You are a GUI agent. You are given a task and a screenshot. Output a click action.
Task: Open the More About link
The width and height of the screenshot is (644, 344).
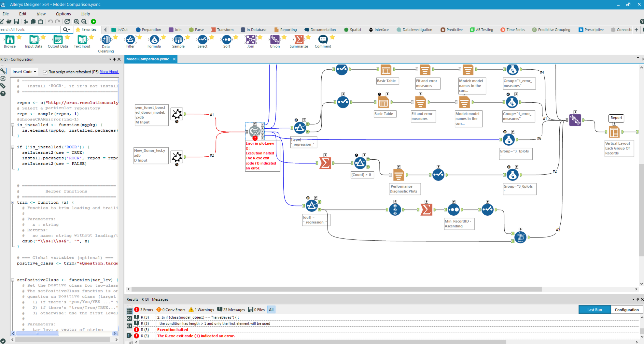(109, 72)
